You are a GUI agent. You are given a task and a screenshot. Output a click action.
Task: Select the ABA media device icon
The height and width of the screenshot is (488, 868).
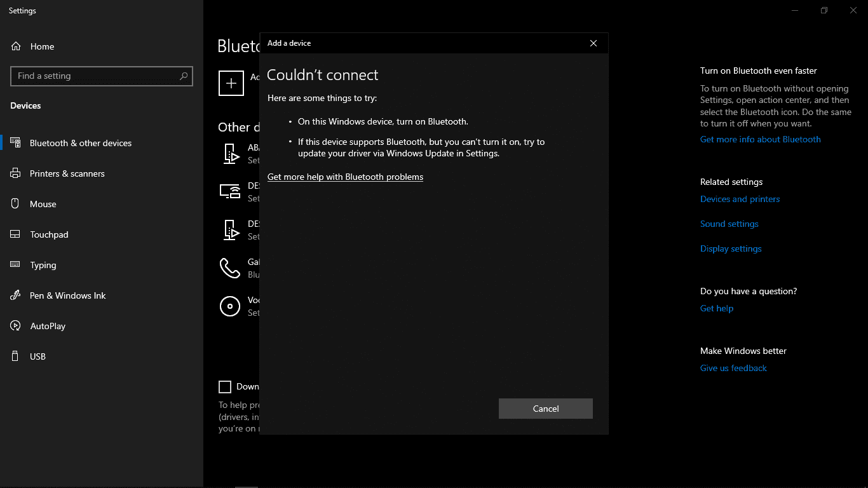231,154
